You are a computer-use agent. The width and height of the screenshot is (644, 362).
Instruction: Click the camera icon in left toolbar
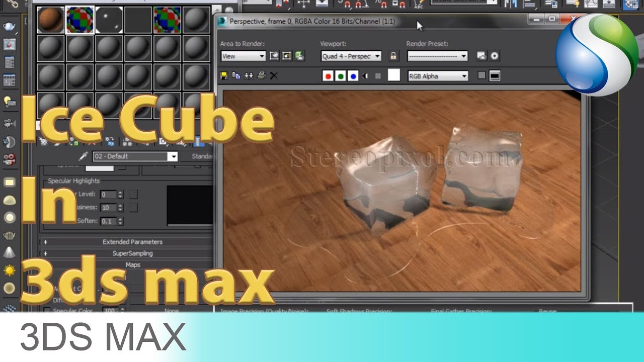(x=9, y=124)
